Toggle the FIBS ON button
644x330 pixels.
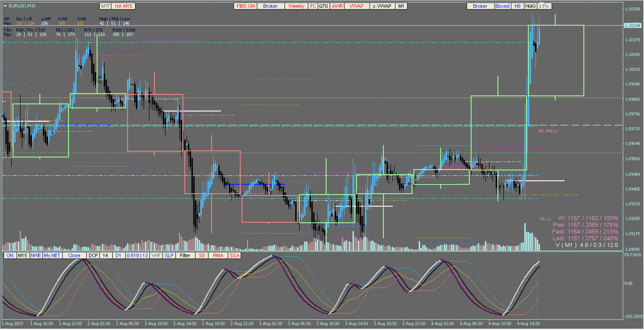click(245, 6)
